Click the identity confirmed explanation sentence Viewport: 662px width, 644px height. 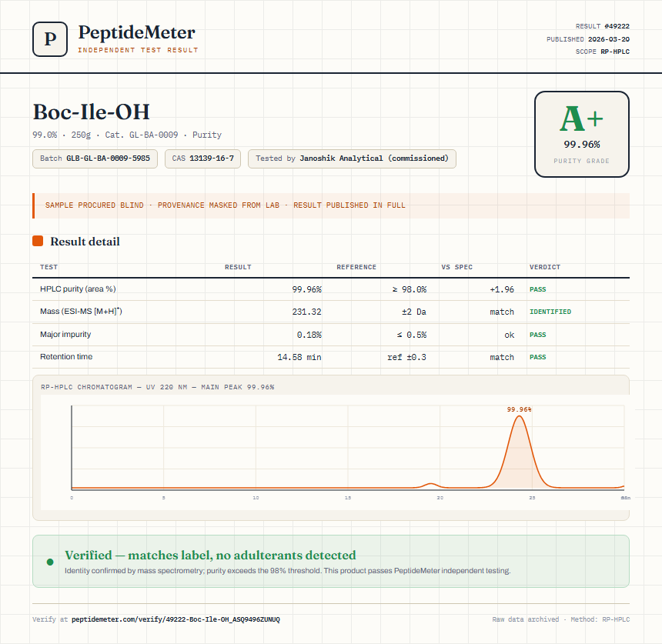click(288, 571)
